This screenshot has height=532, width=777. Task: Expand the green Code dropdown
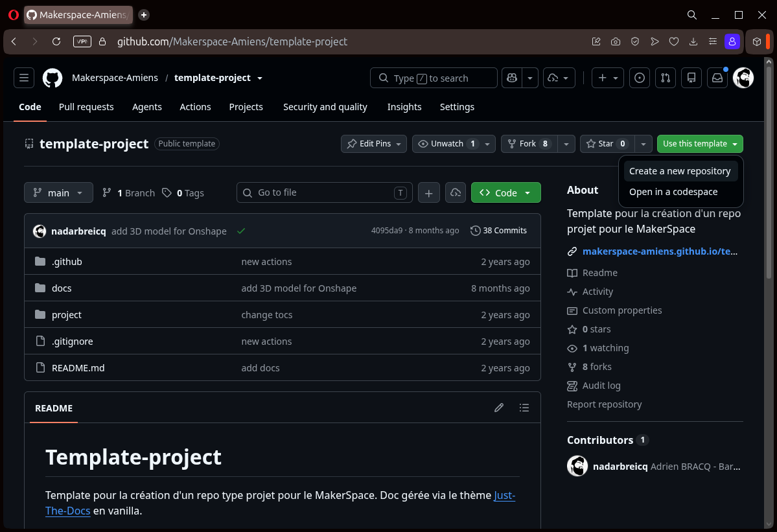(x=506, y=192)
